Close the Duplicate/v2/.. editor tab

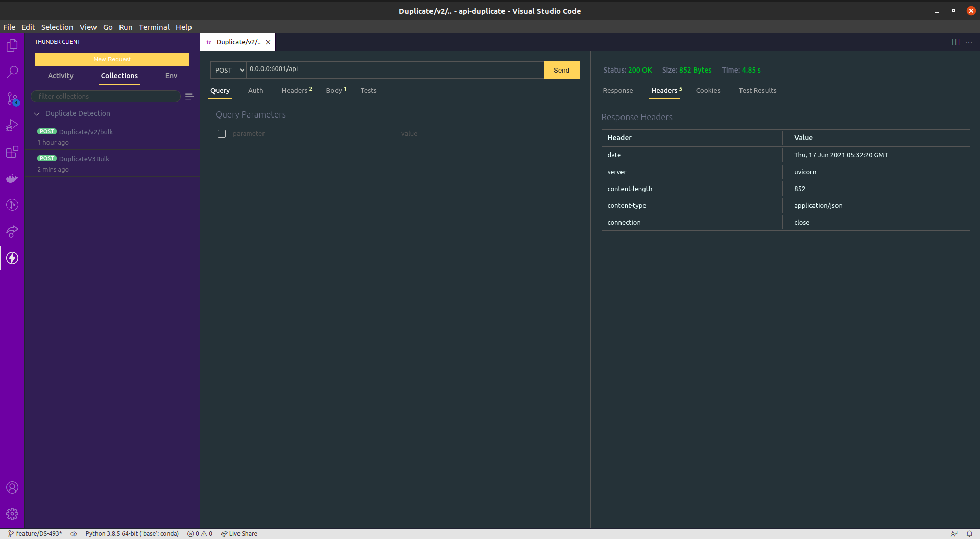click(268, 42)
